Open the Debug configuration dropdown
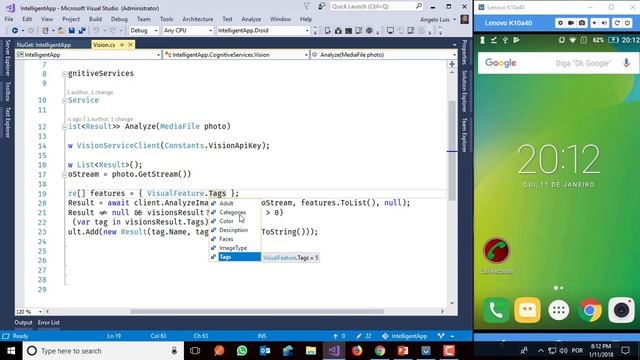This screenshot has height=360, width=640. (144, 31)
